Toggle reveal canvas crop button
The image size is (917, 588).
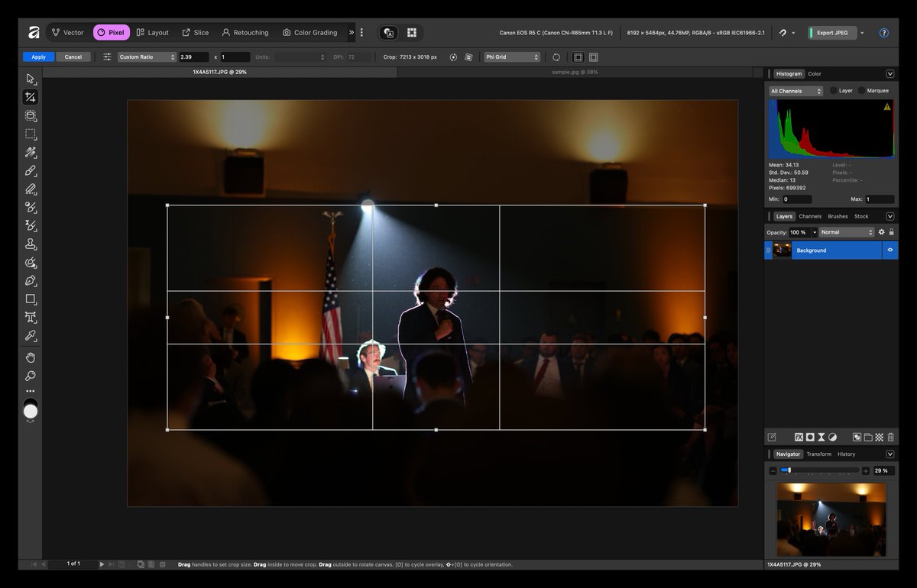pos(594,57)
